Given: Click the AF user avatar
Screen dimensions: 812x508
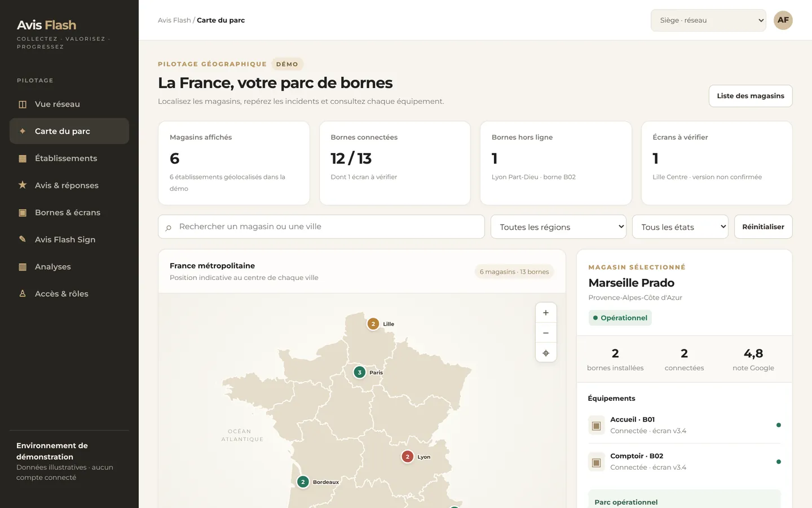Looking at the screenshot, I should (x=783, y=20).
